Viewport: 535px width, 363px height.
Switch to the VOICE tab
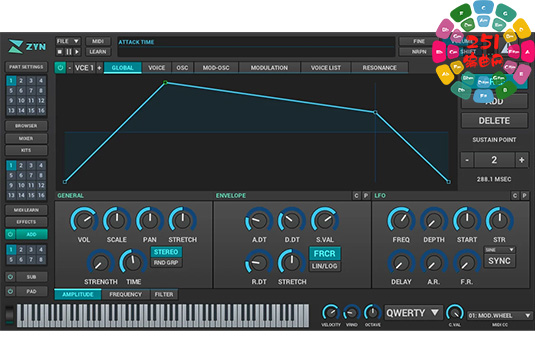point(157,68)
